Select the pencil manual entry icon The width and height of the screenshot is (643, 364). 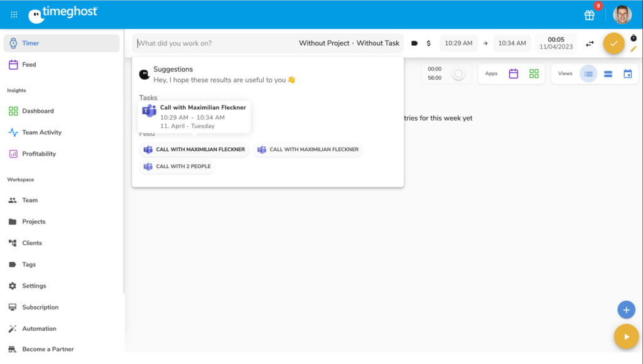(x=633, y=49)
